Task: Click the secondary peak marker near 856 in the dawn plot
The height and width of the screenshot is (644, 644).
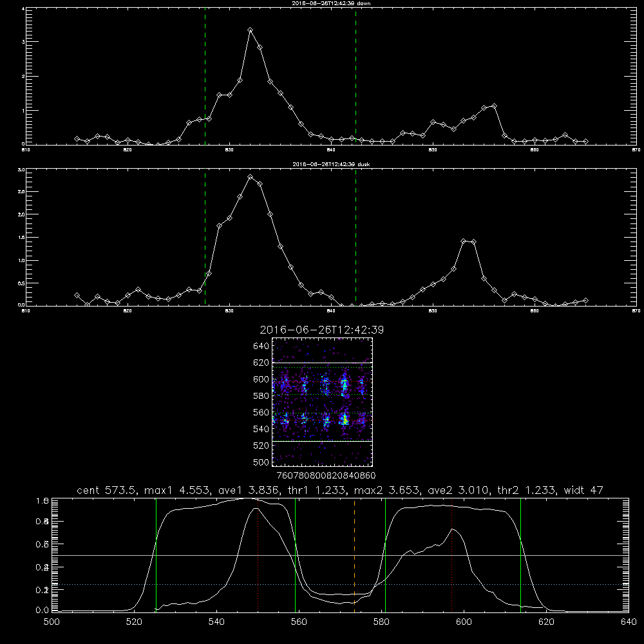Action: (494, 106)
